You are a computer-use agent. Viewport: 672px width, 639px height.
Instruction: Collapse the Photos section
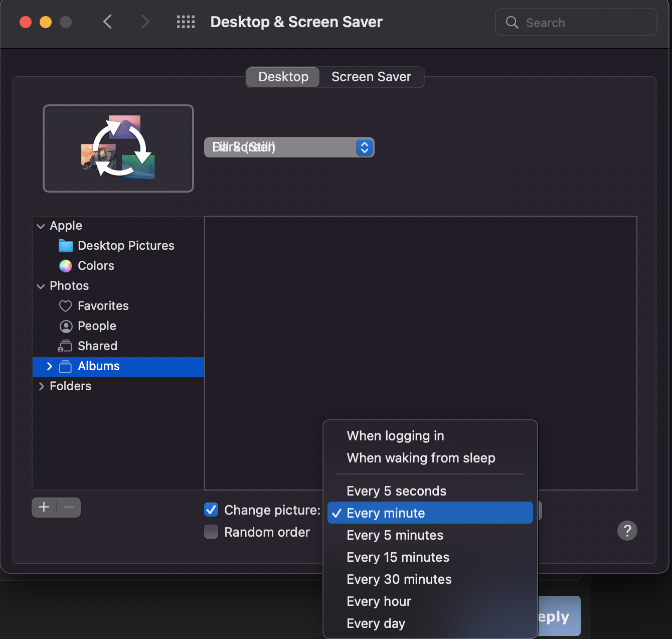tap(41, 286)
